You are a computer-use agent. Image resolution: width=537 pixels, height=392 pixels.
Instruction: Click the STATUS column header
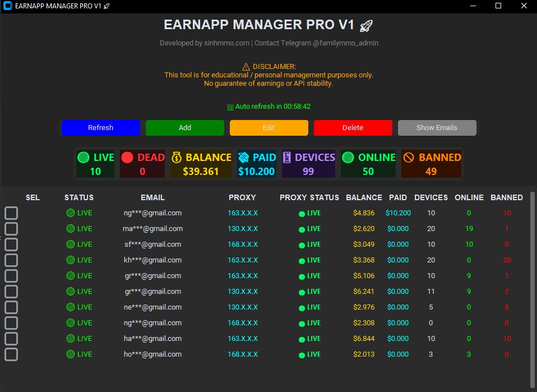click(x=79, y=197)
